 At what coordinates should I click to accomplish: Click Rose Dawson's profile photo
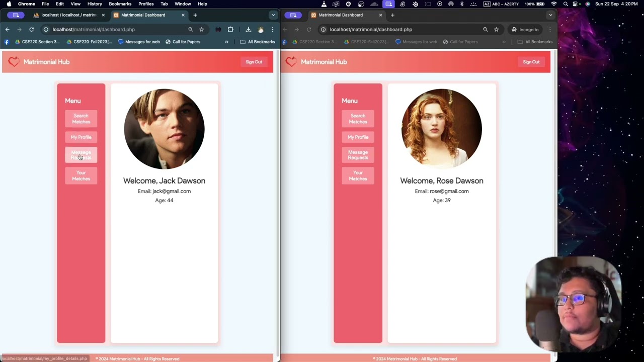click(442, 129)
